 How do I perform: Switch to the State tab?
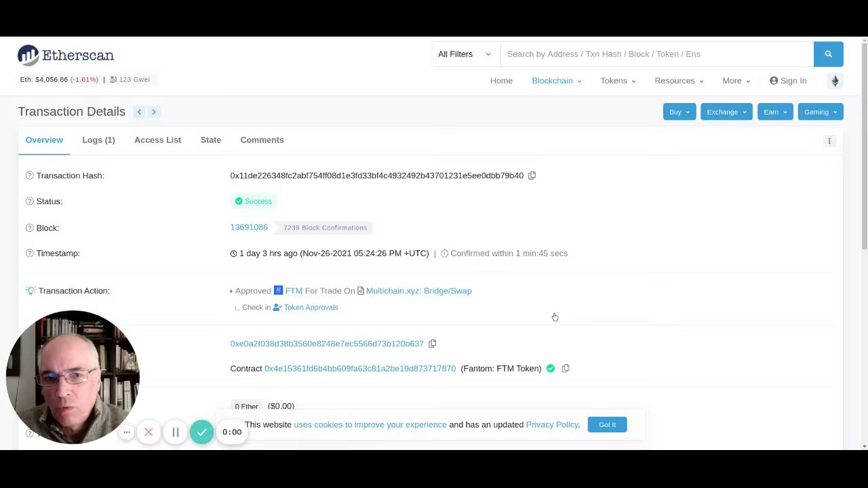coord(210,140)
